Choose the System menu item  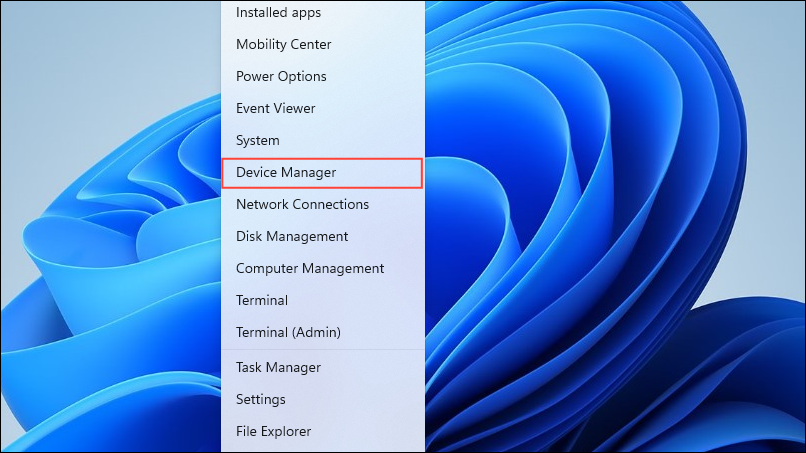click(323, 140)
